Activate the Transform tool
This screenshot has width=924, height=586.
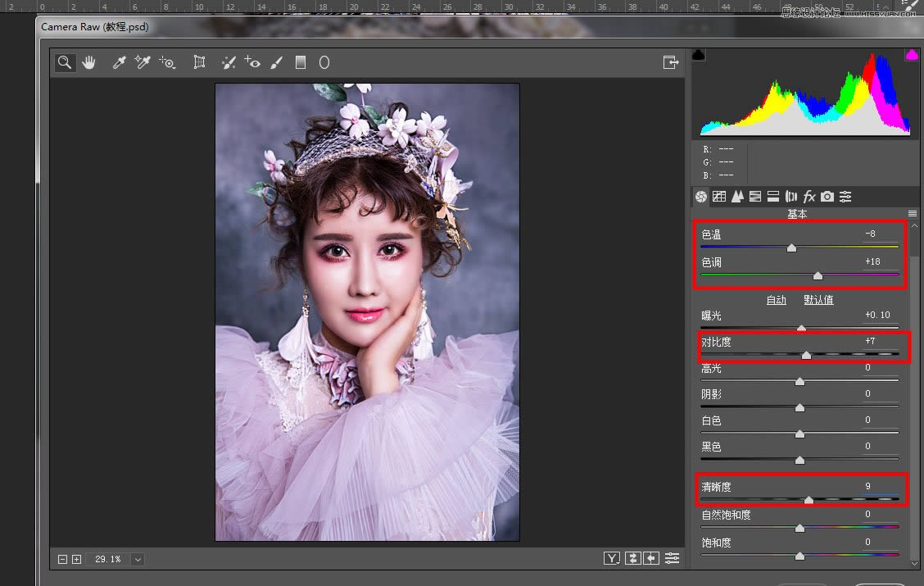coord(199,62)
